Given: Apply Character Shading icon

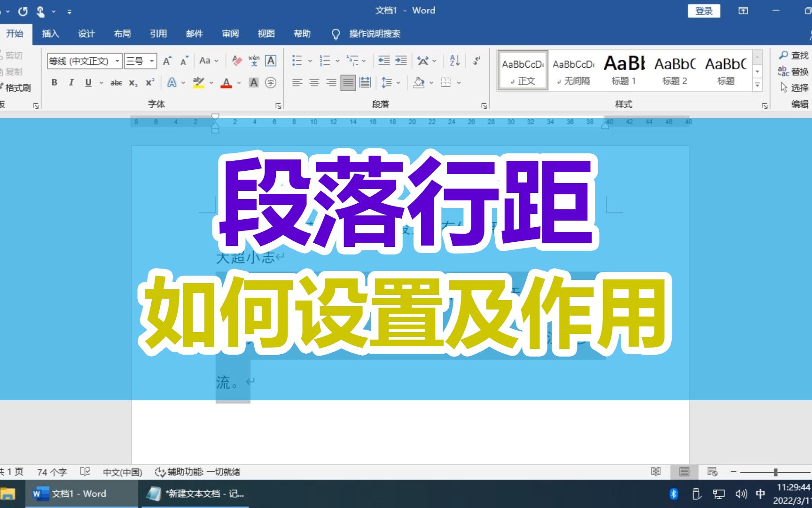Looking at the screenshot, I should pos(254,83).
